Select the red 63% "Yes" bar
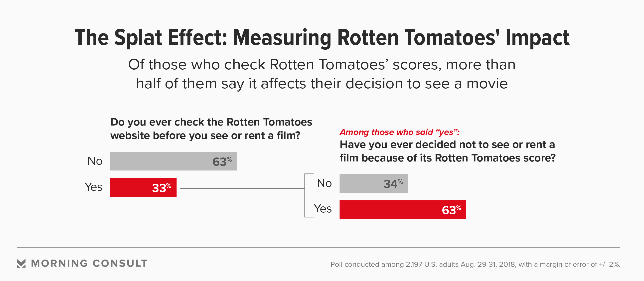This screenshot has height=281, width=644. 402,210
